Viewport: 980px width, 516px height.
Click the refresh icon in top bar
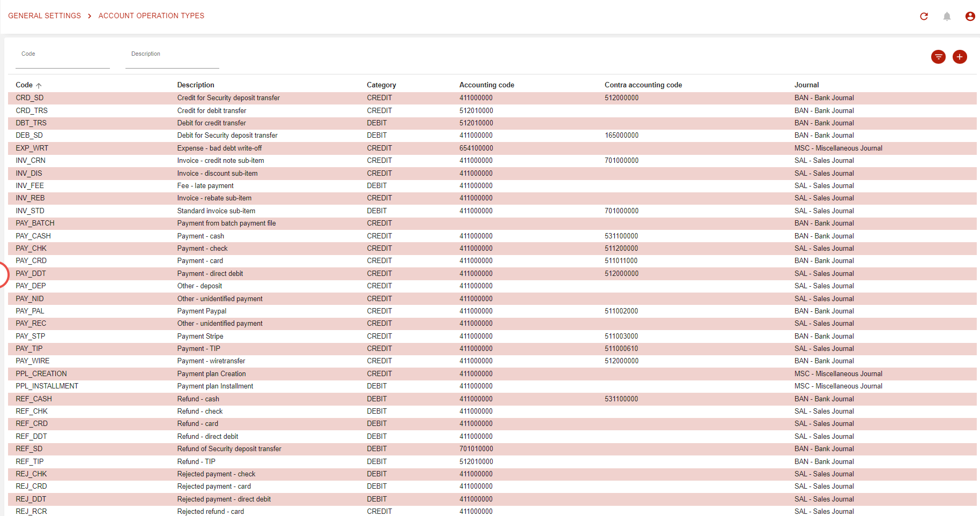(x=924, y=16)
